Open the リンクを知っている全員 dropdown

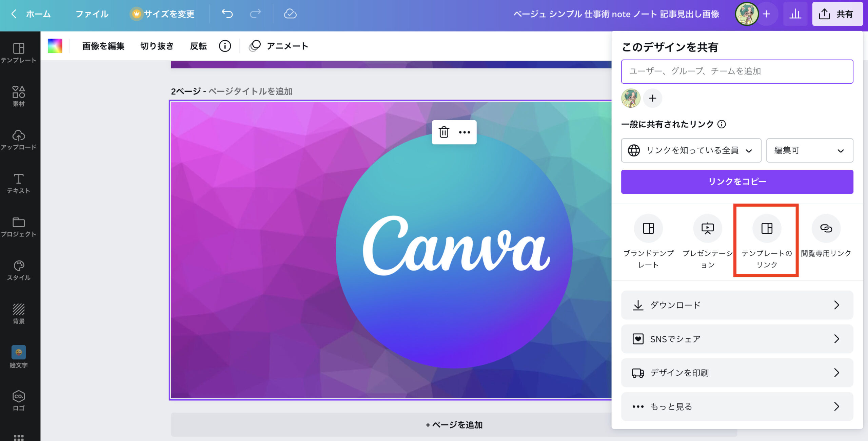pyautogui.click(x=691, y=150)
